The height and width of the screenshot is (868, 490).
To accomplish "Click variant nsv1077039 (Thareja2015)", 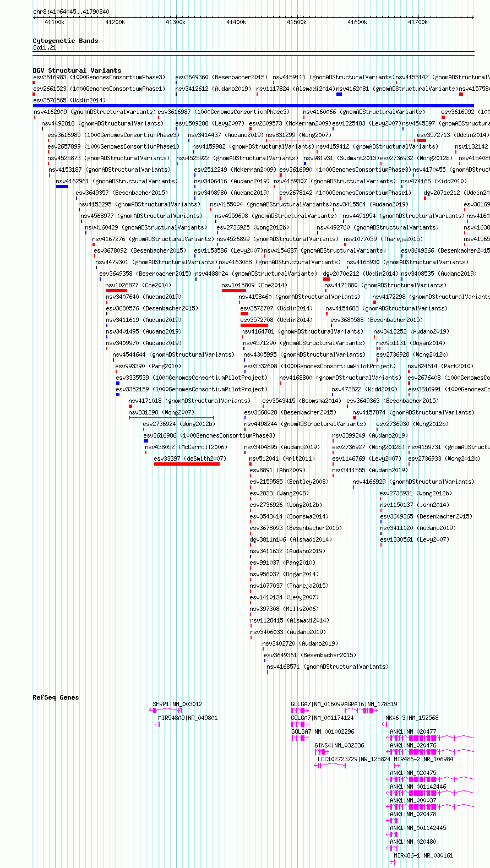I will (x=383, y=239).
